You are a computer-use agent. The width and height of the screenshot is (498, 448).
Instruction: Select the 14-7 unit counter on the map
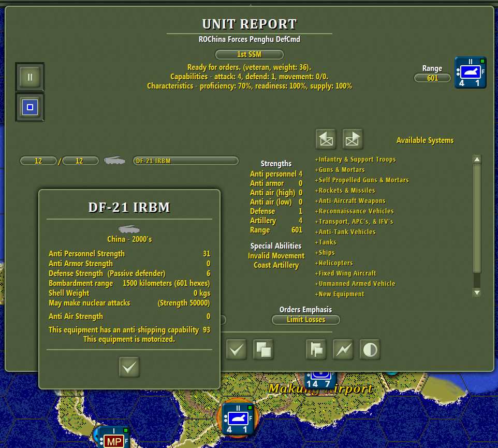(x=320, y=380)
